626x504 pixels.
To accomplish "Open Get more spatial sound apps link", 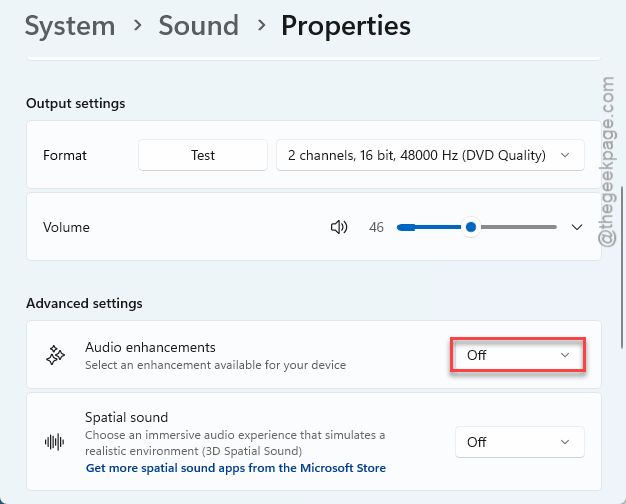I will 236,468.
